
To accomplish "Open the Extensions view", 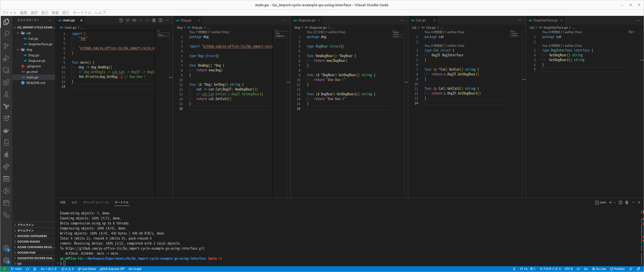I will 6,82.
